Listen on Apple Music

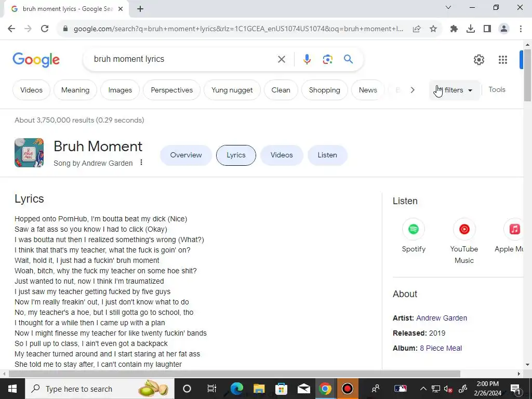[x=509, y=236]
